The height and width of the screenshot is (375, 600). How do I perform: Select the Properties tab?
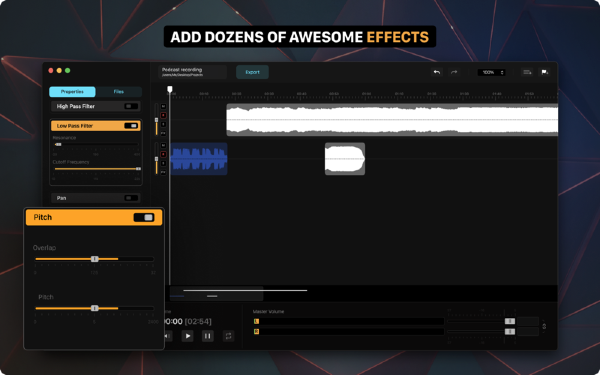[72, 92]
